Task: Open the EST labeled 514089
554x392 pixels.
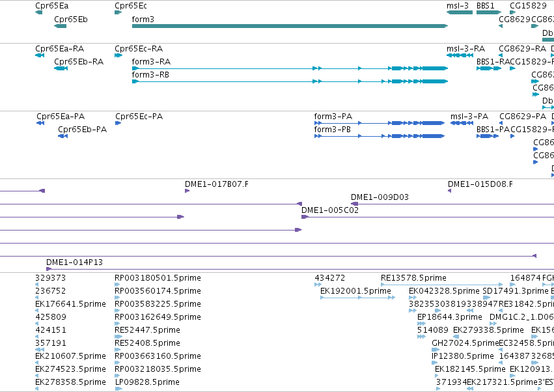Action: [x=433, y=330]
